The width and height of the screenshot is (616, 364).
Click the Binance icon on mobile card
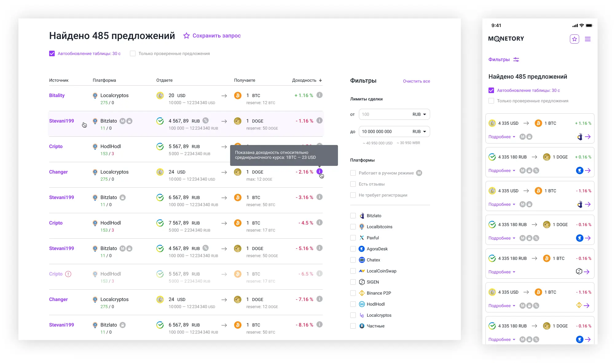pyautogui.click(x=579, y=305)
